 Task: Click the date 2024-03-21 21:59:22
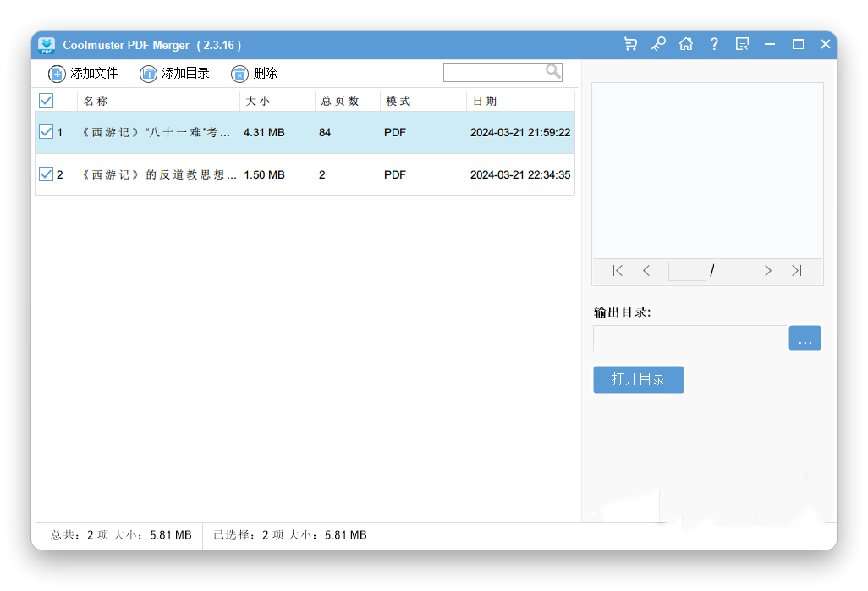coord(519,132)
